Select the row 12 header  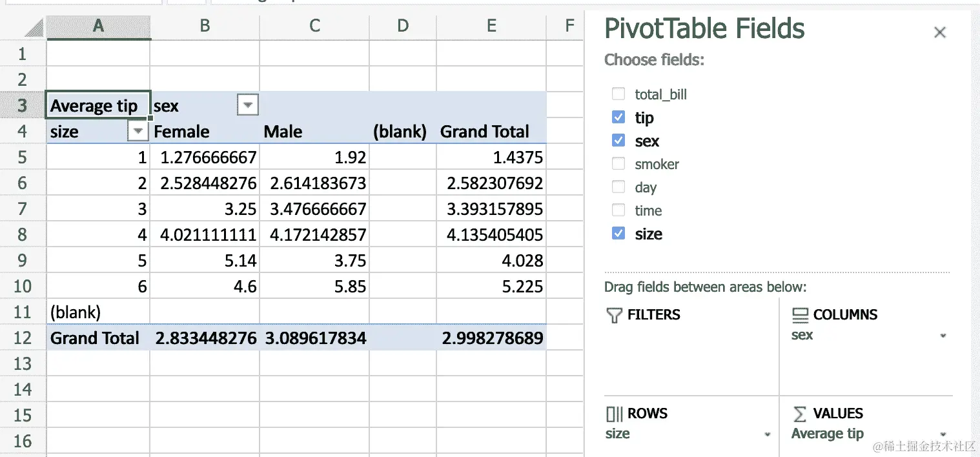pos(23,338)
